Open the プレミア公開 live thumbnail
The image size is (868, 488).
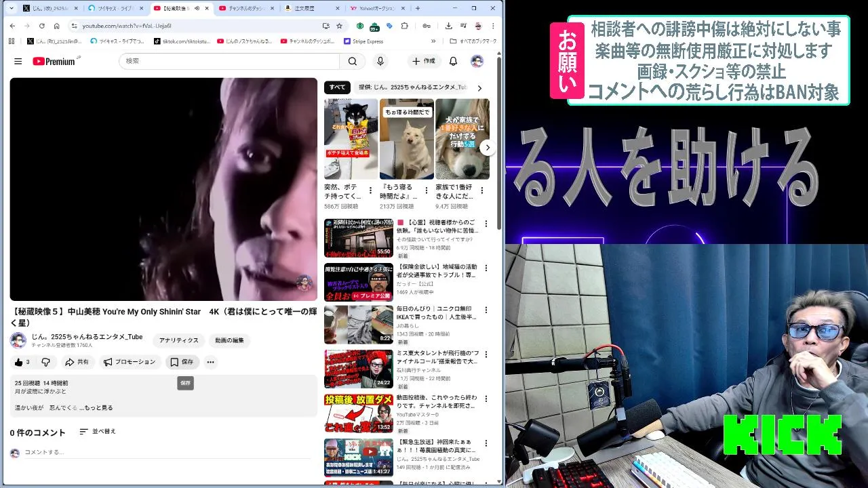[358, 282]
